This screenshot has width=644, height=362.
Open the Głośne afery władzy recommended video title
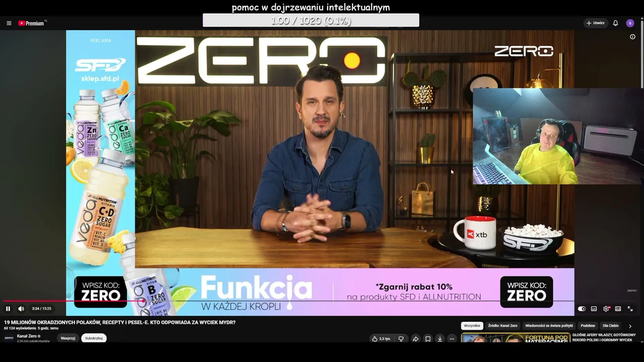(604, 337)
